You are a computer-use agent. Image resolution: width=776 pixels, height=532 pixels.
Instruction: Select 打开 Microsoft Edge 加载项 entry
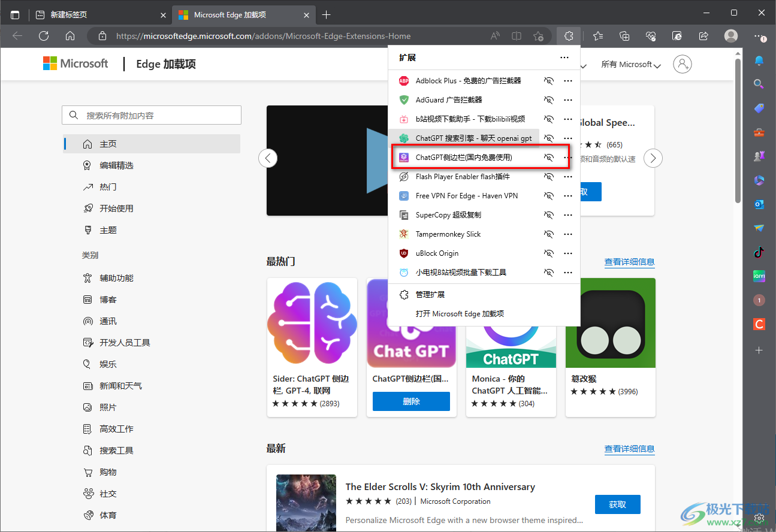pyautogui.click(x=484, y=314)
